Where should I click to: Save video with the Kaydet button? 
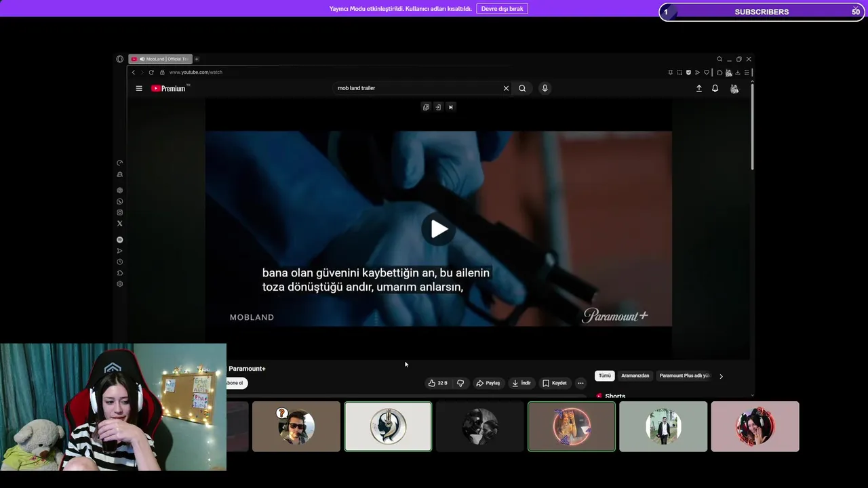554,383
